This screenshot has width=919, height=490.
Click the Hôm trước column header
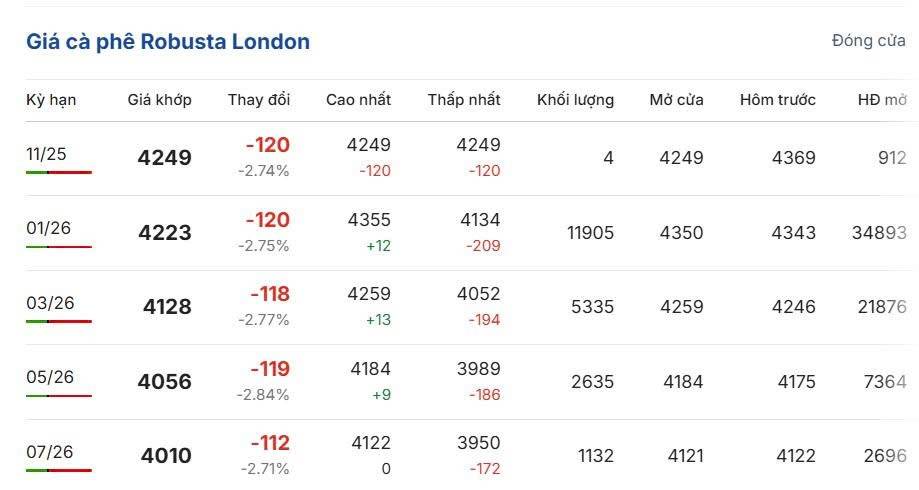[777, 100]
